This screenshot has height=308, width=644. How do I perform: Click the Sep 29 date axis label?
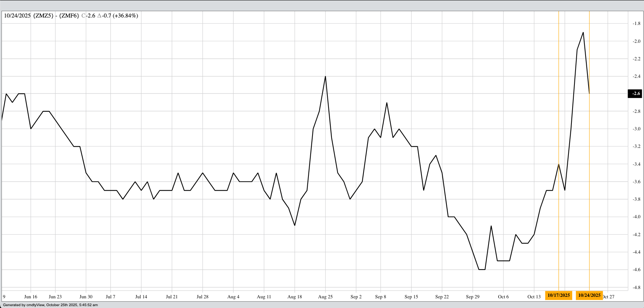(472, 297)
